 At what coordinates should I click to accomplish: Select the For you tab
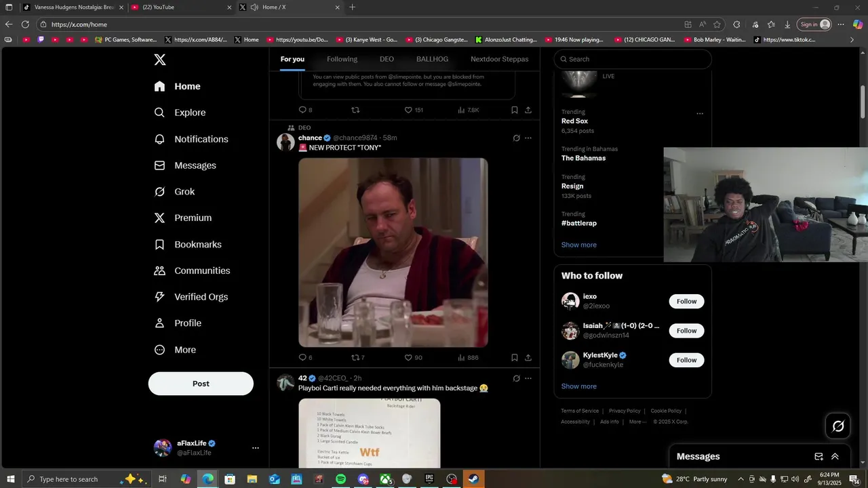292,59
